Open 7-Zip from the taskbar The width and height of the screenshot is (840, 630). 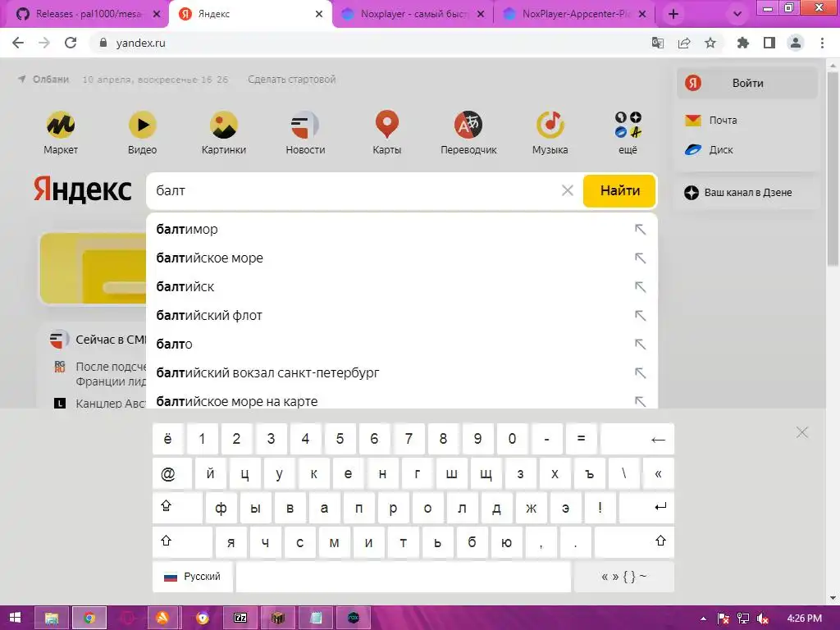(x=240, y=618)
